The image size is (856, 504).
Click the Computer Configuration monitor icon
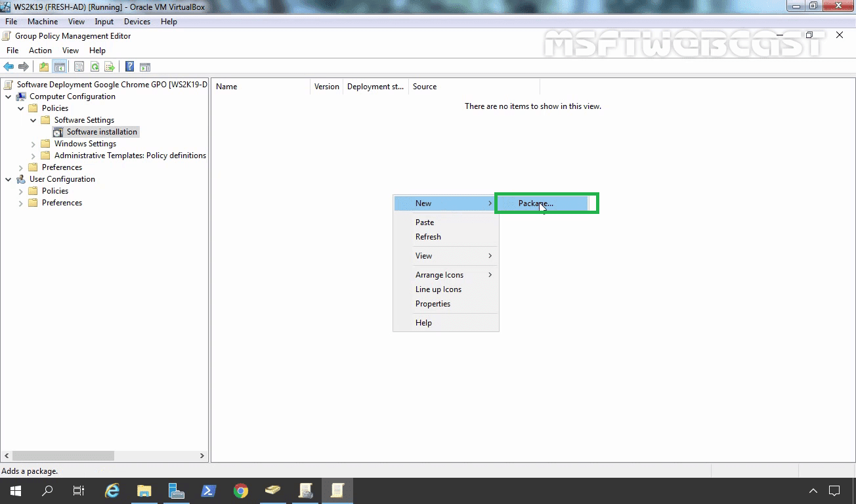pos(21,96)
